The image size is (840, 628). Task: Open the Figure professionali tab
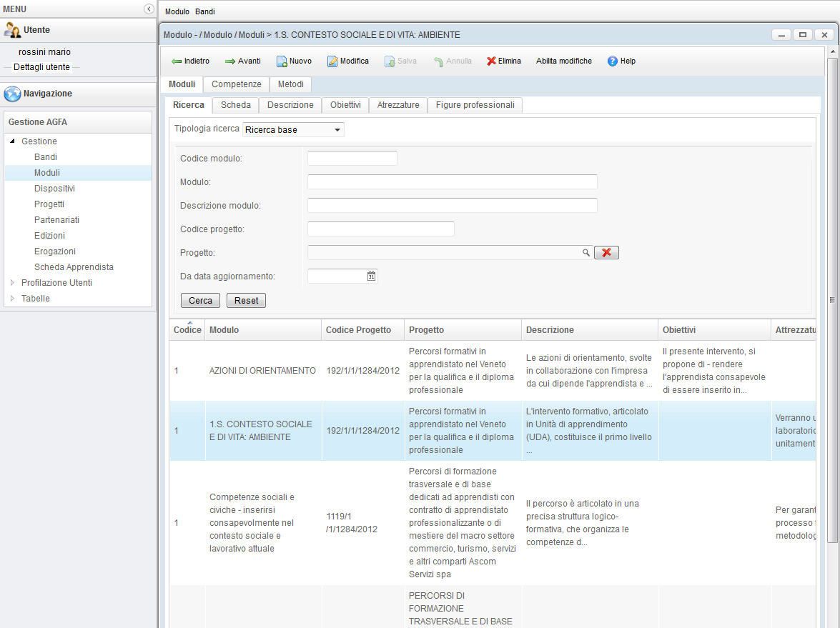475,105
